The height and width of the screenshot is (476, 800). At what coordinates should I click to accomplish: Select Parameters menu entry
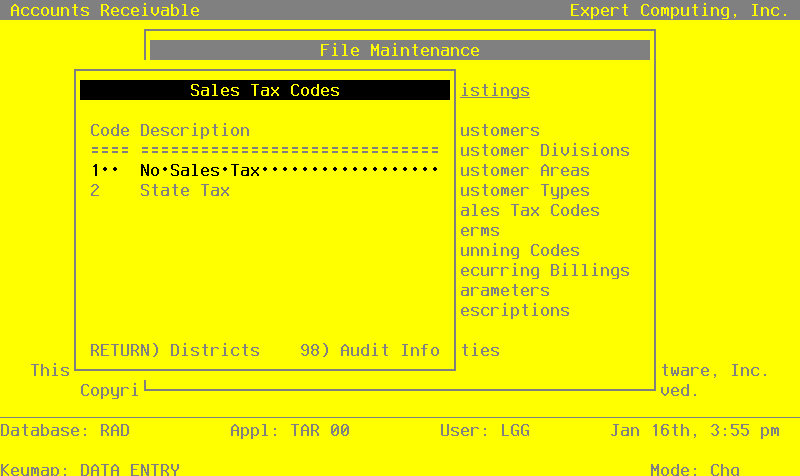pyautogui.click(x=505, y=290)
